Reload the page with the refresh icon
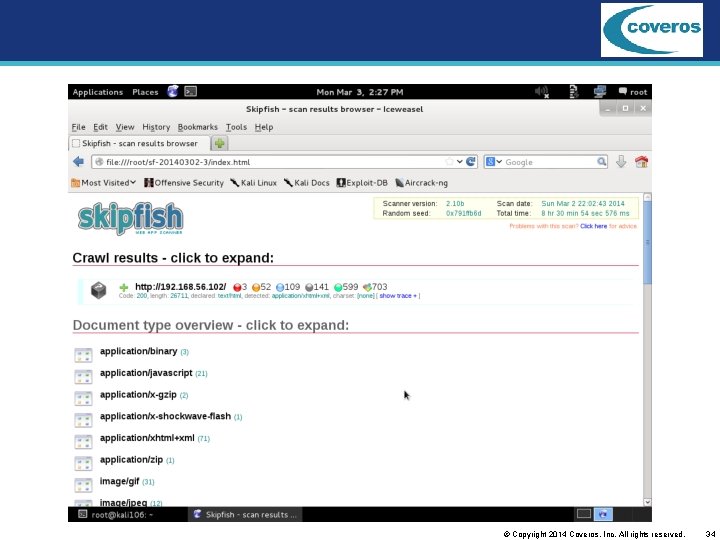The width and height of the screenshot is (720, 540). pyautogui.click(x=471, y=162)
